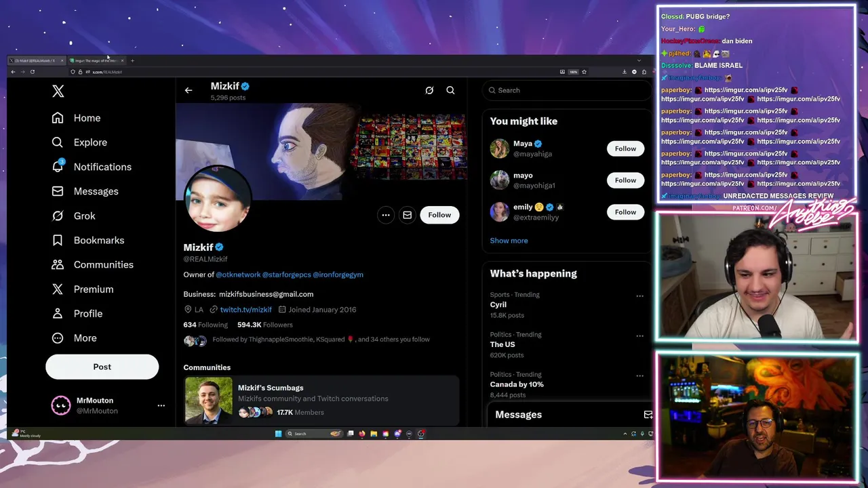Switch to the Imgur browser tab
Screen dimensions: 868x488
[x=96, y=60]
